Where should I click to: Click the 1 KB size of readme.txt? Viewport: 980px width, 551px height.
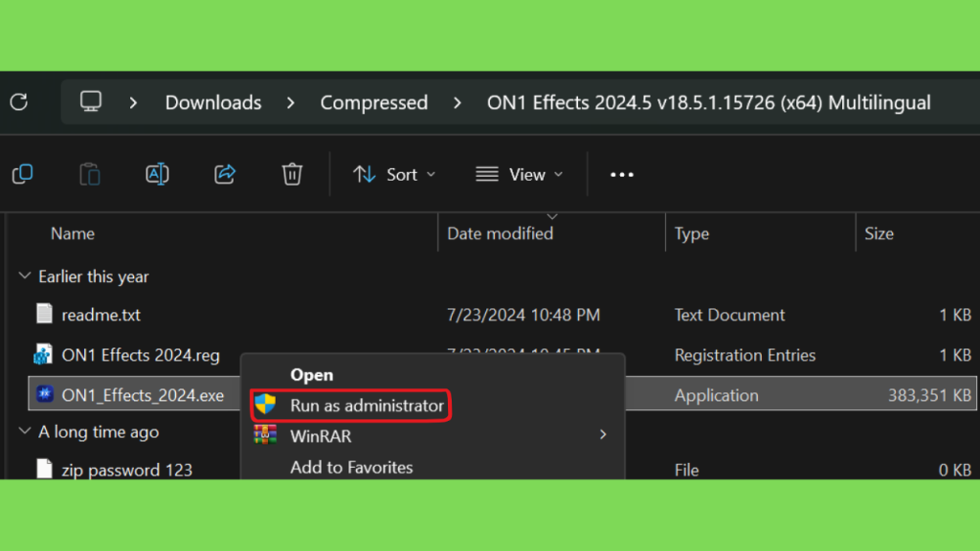pyautogui.click(x=955, y=315)
